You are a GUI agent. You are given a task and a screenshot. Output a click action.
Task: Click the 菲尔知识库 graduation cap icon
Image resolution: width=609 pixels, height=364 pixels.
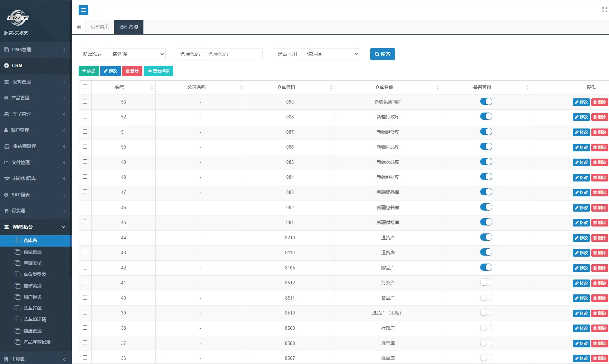point(7,178)
